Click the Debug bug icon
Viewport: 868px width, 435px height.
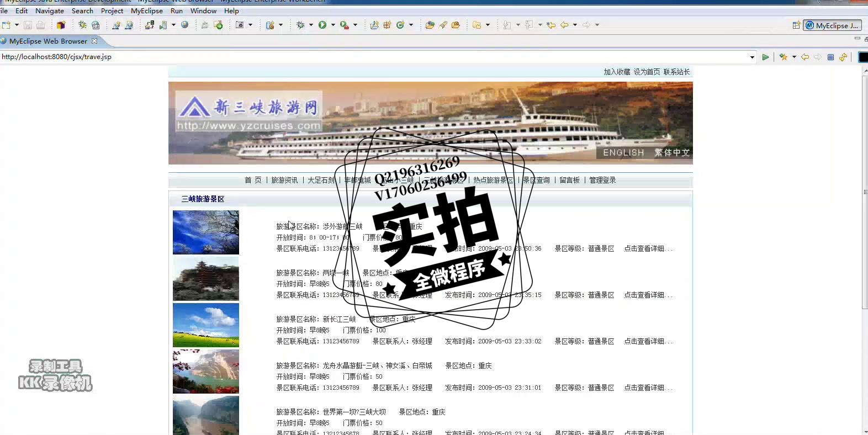(x=300, y=25)
